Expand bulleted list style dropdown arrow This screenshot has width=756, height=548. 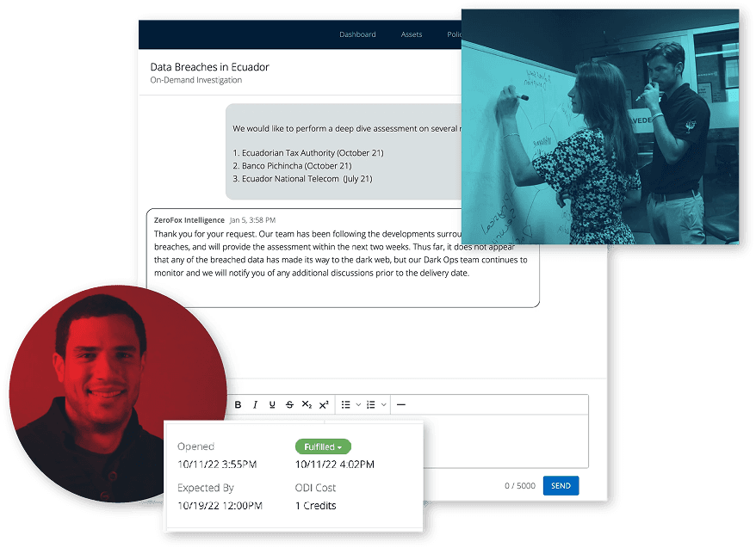tap(358, 404)
